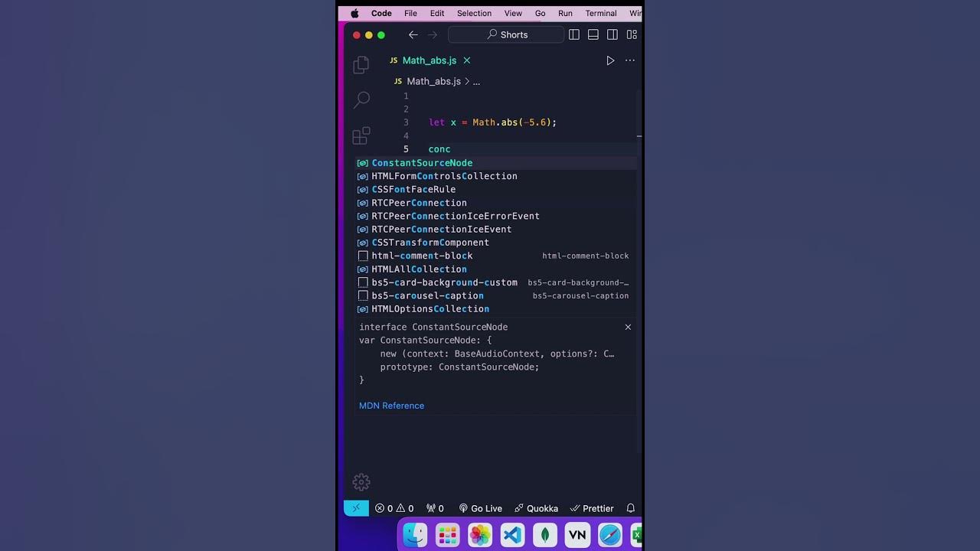Open the Selection menu
The width and height of the screenshot is (980, 551).
(x=474, y=13)
